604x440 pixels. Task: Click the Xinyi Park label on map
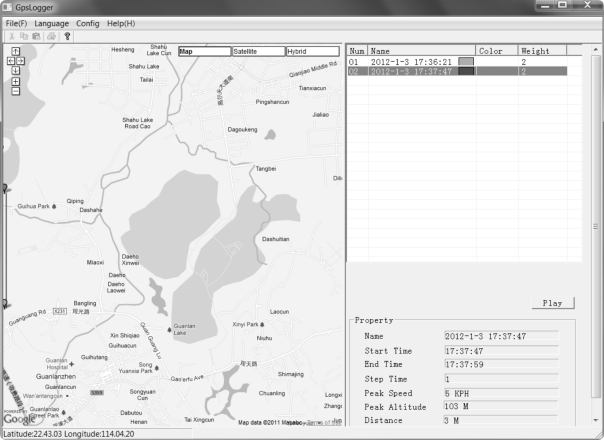(x=245, y=324)
